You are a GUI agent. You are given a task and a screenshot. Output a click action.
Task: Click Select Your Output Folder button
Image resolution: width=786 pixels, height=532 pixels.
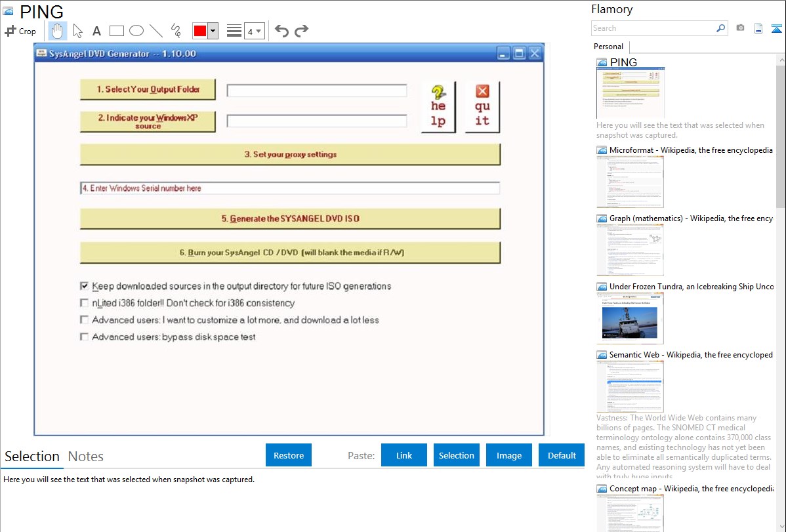coord(148,89)
